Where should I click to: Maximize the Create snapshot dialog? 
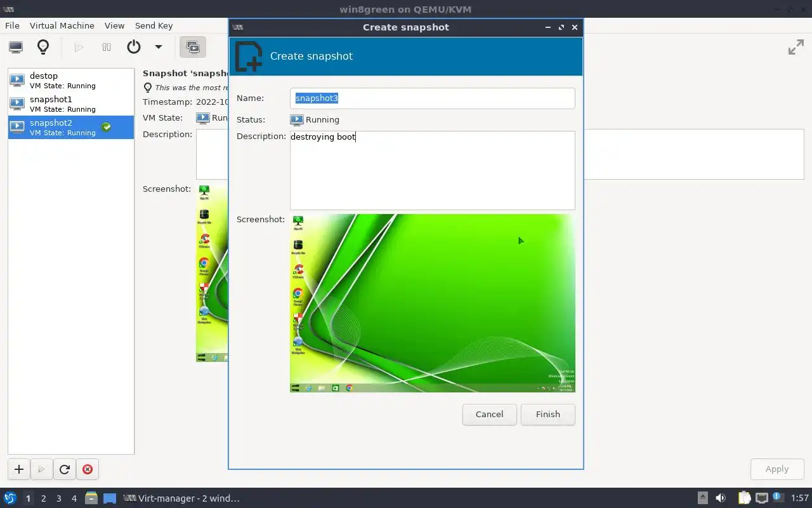(561, 27)
